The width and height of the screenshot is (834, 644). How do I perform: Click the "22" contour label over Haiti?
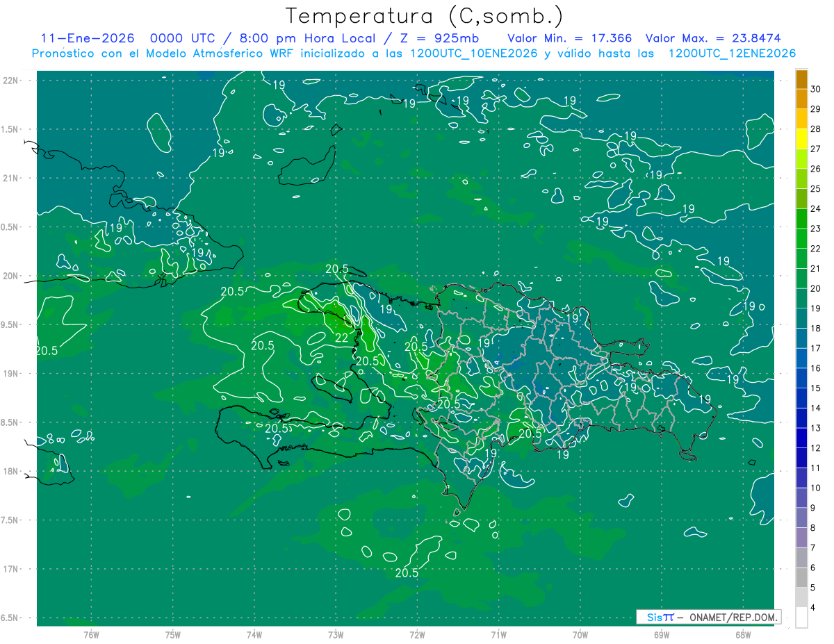(x=341, y=338)
